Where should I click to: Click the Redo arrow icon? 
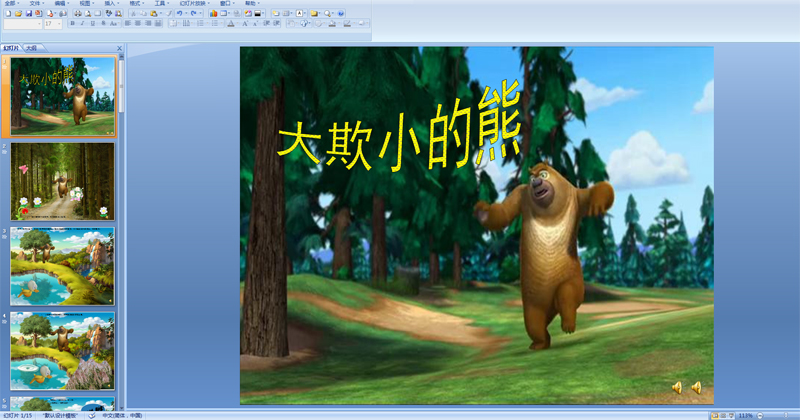(193, 14)
